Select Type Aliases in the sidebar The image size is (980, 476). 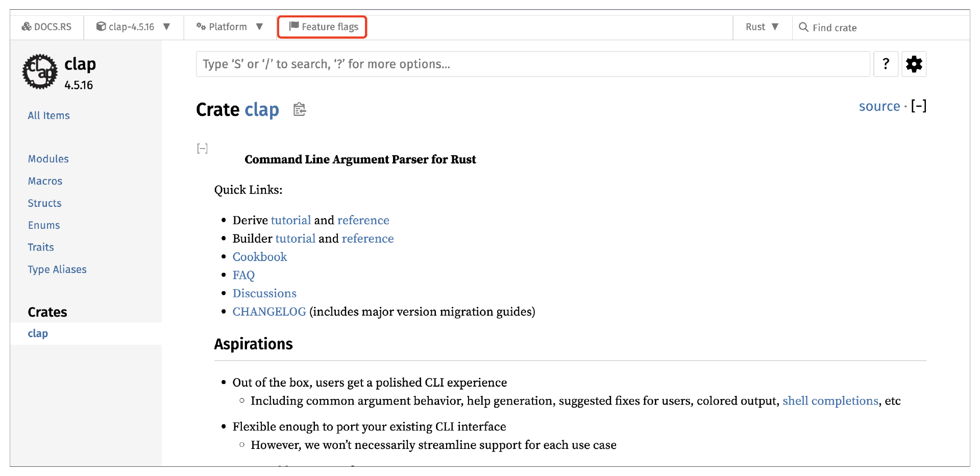click(57, 269)
